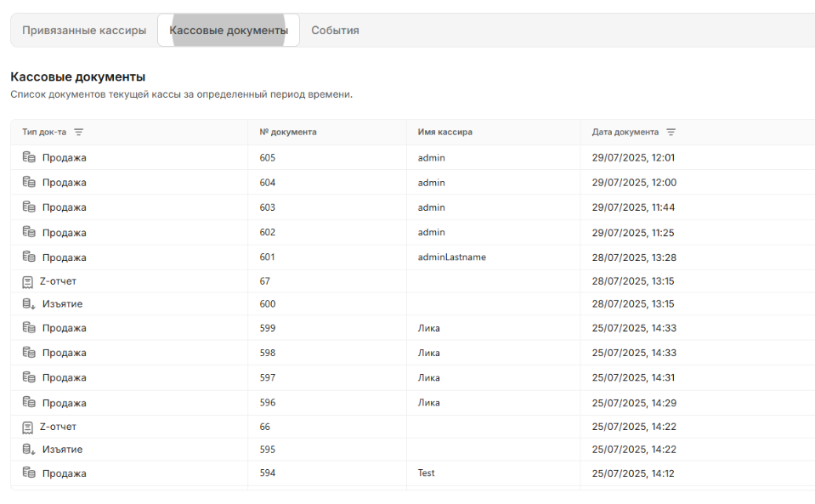Click Изъятие document 595 entry

click(62, 450)
